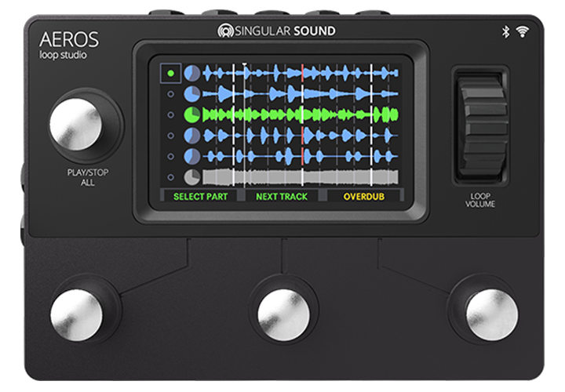Click the first track's pie volume icon

click(x=191, y=74)
